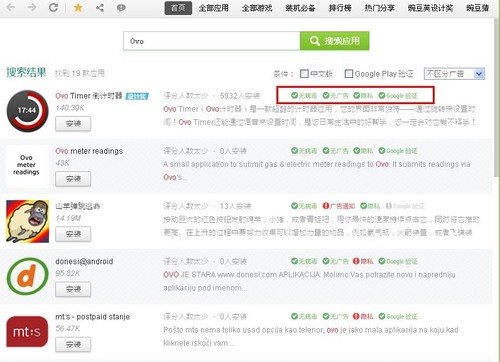Bookmark page with the yellow star icon
500x362 pixels.
78,7
